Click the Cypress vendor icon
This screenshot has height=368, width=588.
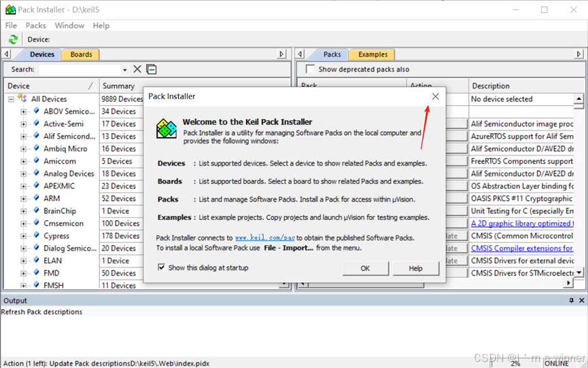[37, 235]
